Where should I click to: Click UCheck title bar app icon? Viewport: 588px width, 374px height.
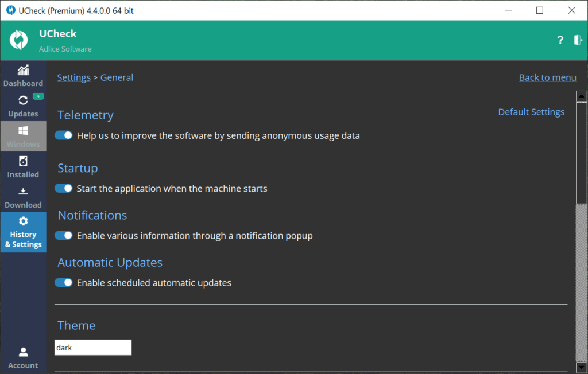pos(10,10)
